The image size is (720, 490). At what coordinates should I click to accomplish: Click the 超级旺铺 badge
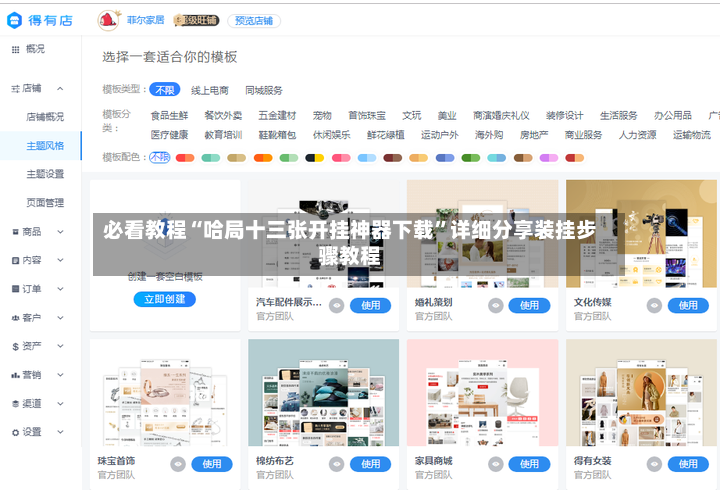coord(197,21)
